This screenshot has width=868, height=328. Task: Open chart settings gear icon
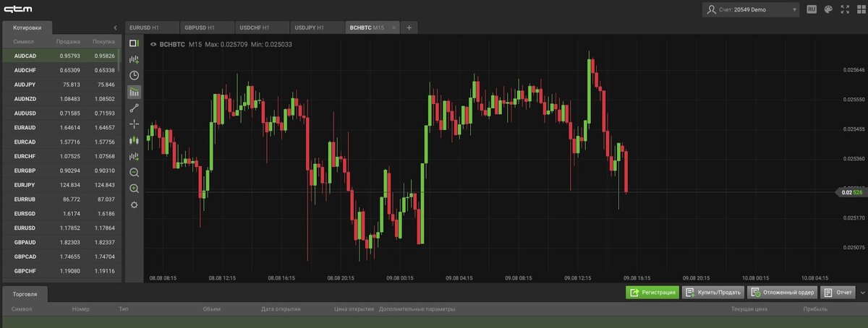tap(134, 205)
